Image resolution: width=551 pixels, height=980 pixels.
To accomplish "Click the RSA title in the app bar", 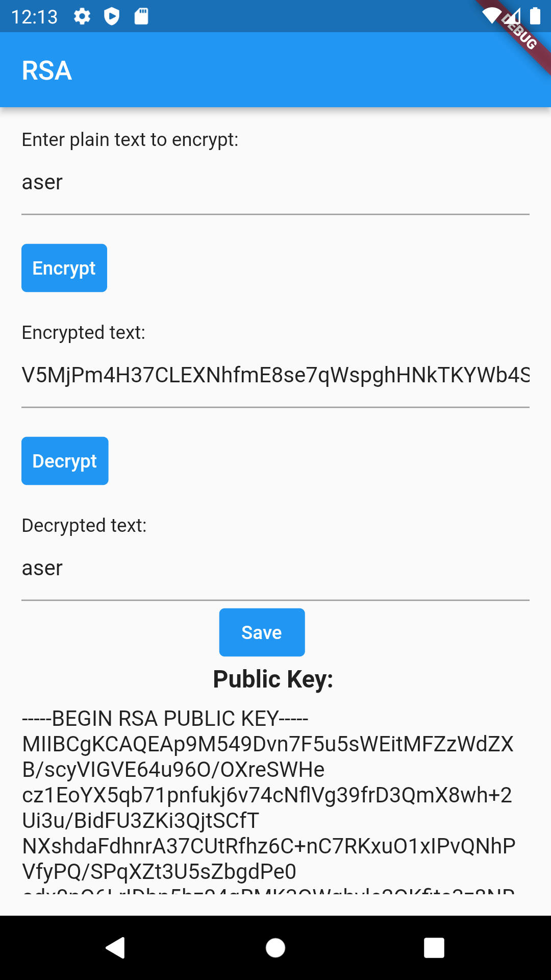I will (x=47, y=70).
